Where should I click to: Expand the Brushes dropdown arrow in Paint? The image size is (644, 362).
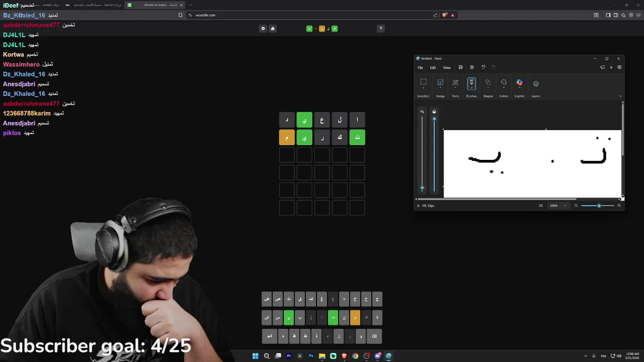click(x=471, y=88)
